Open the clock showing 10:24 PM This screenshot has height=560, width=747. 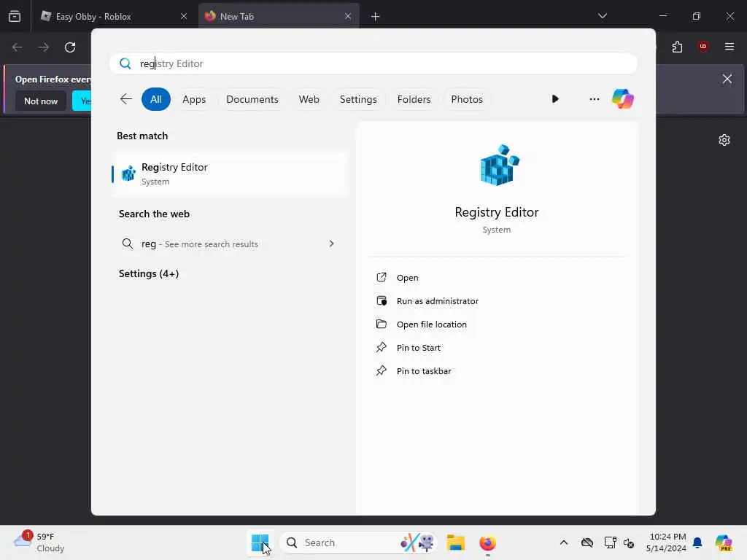pyautogui.click(x=667, y=542)
